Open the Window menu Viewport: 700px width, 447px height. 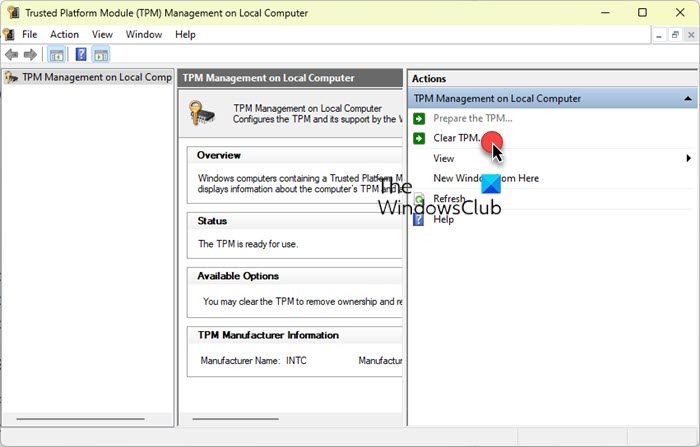[144, 34]
